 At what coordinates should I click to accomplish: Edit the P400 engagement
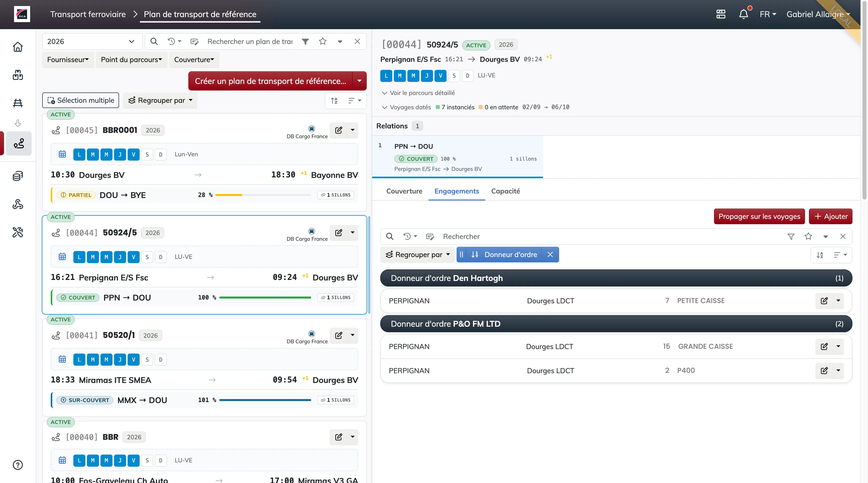click(x=824, y=371)
